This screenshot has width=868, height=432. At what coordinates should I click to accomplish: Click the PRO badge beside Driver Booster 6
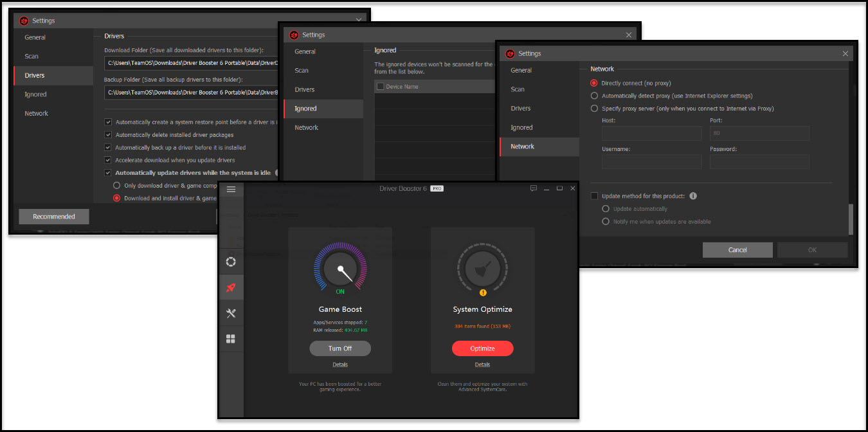[437, 188]
